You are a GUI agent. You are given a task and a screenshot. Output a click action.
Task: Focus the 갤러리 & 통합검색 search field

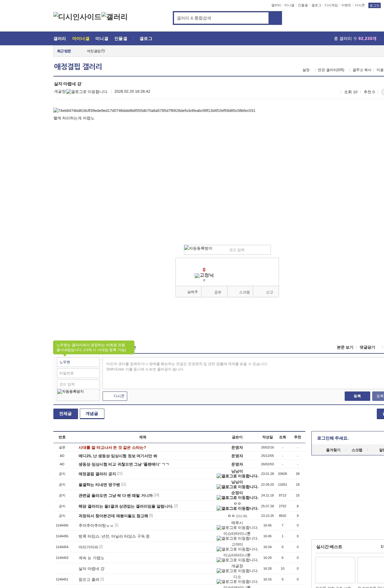pos(221,18)
